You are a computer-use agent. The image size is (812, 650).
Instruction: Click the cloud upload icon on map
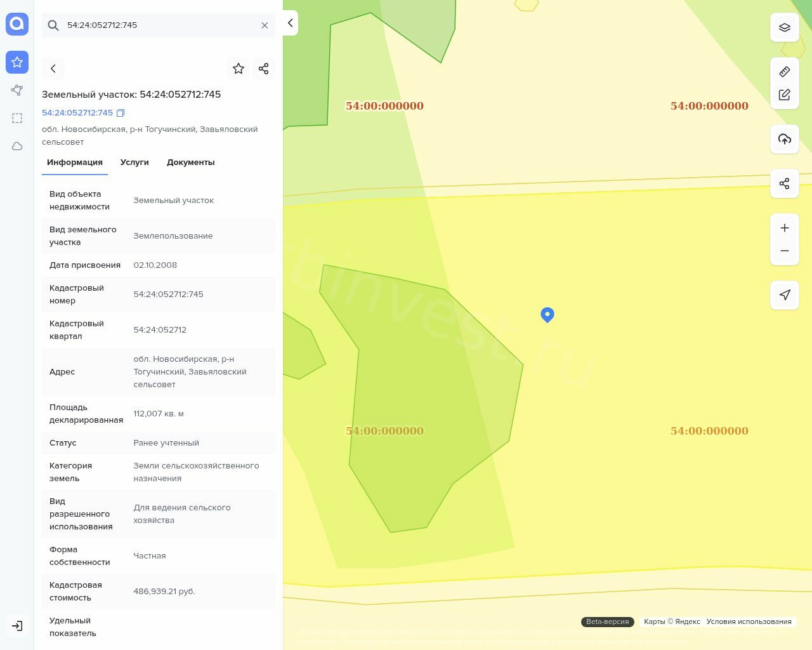(784, 139)
